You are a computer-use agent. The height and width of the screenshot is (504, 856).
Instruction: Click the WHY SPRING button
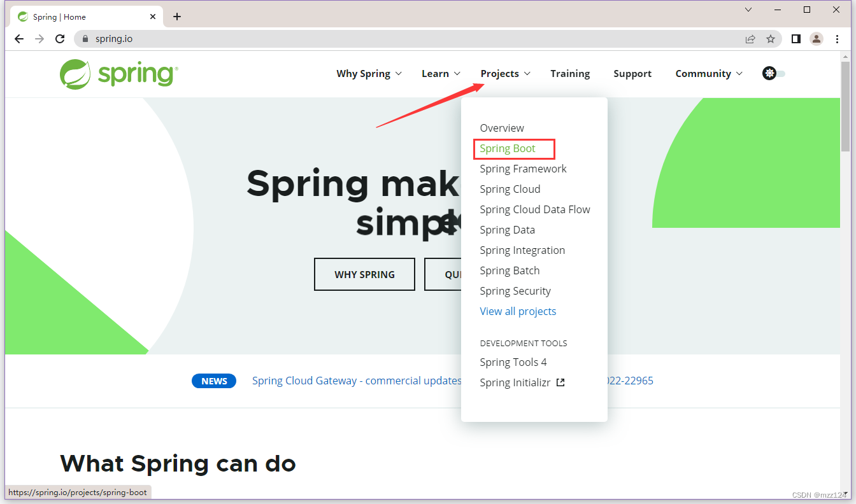364,274
